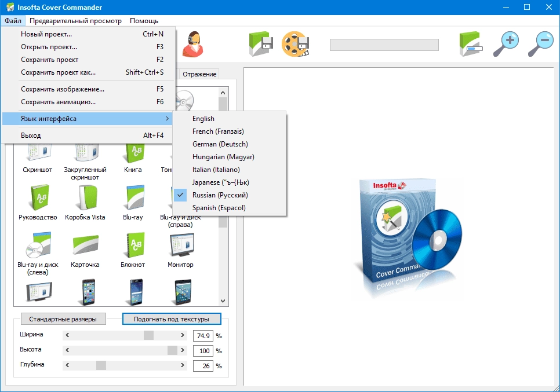Viewport: 560px width, 392px height.
Task: Click the empty progress bar in toolbar
Action: click(x=384, y=45)
